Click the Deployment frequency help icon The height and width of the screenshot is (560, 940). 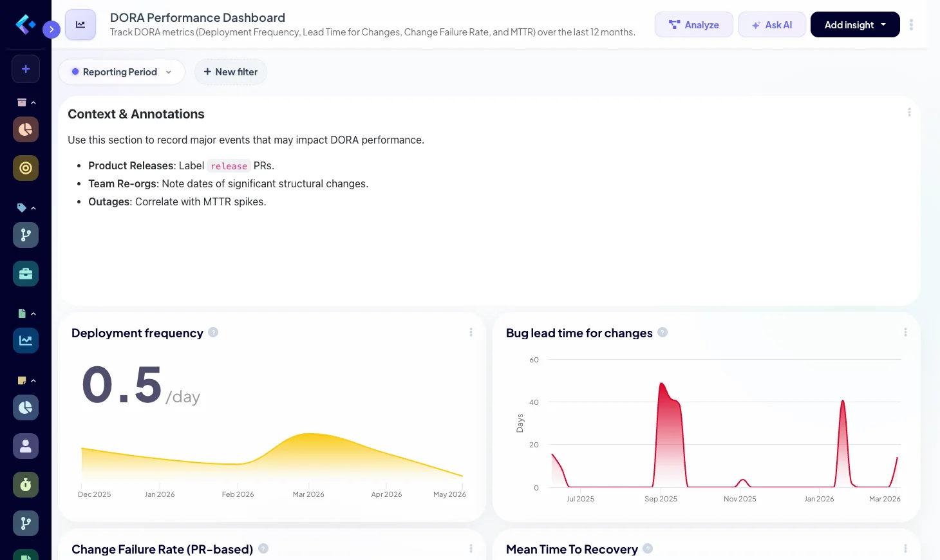tap(213, 332)
